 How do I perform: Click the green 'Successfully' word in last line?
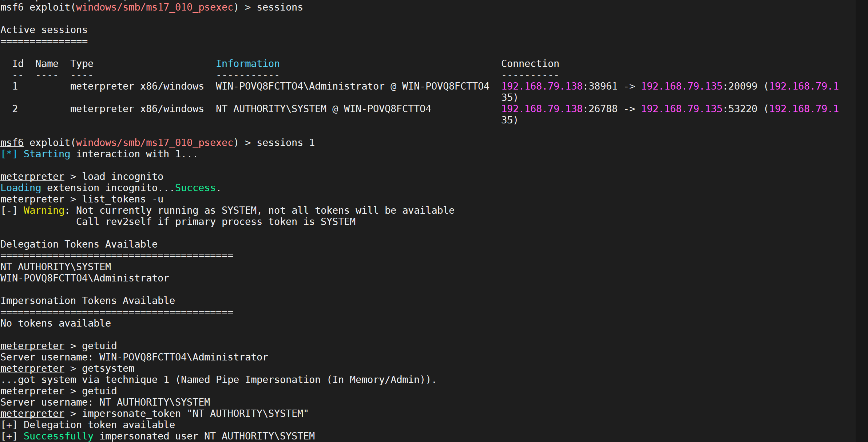58,436
